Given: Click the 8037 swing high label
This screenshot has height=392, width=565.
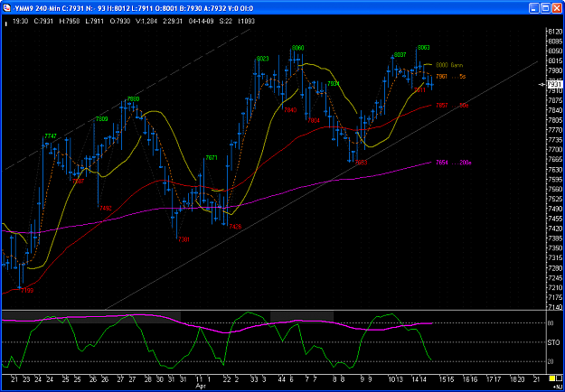Looking at the screenshot, I should [x=400, y=55].
